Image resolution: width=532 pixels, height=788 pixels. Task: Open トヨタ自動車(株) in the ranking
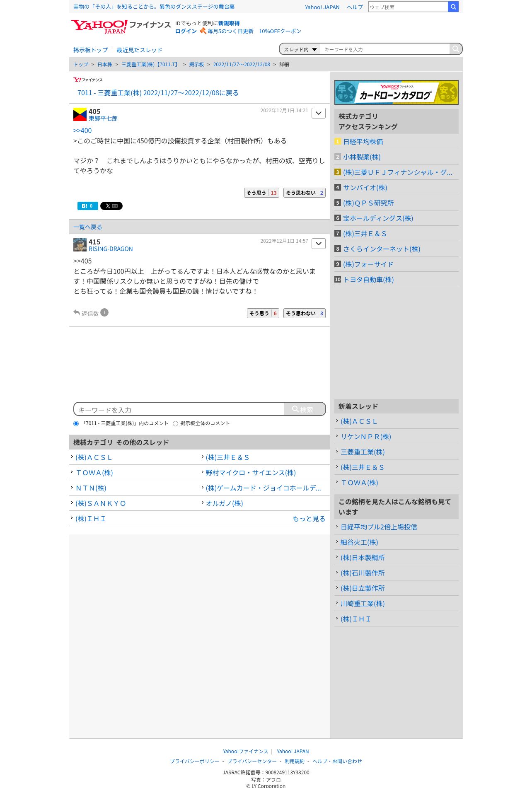point(368,280)
